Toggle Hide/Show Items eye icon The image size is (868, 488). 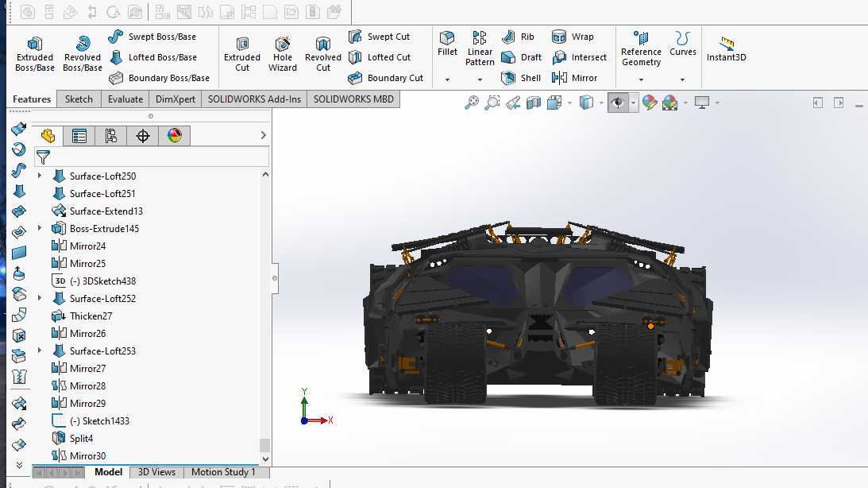618,103
